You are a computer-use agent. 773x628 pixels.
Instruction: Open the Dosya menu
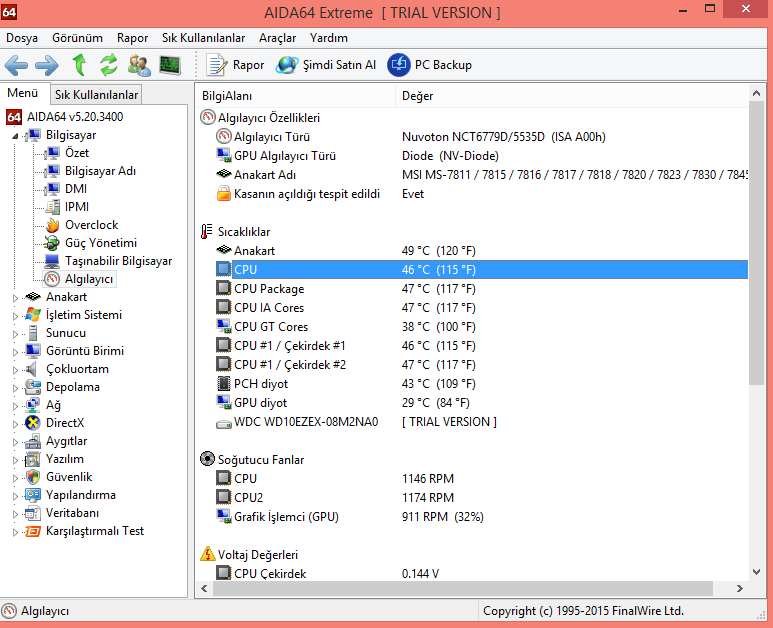[x=22, y=38]
